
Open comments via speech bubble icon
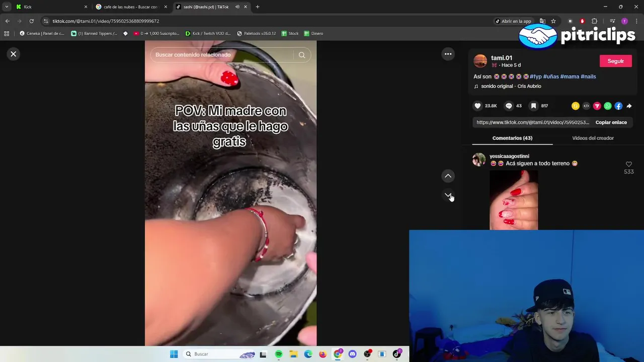[509, 106]
